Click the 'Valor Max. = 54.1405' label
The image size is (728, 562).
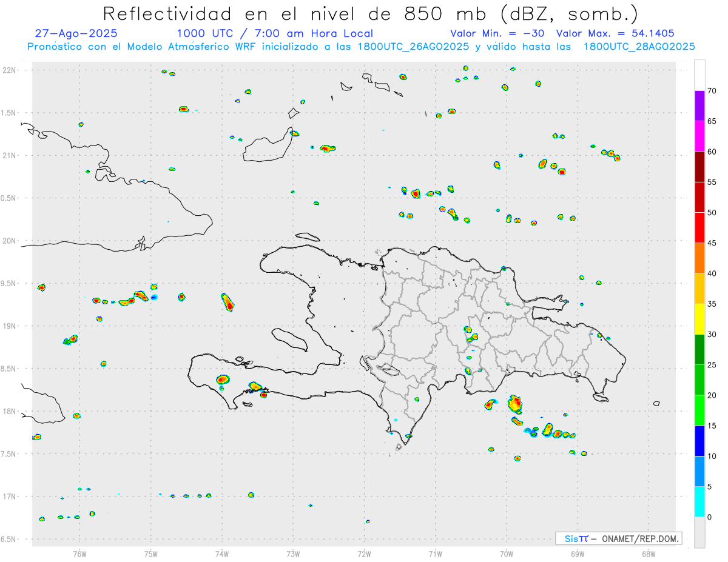click(615, 33)
